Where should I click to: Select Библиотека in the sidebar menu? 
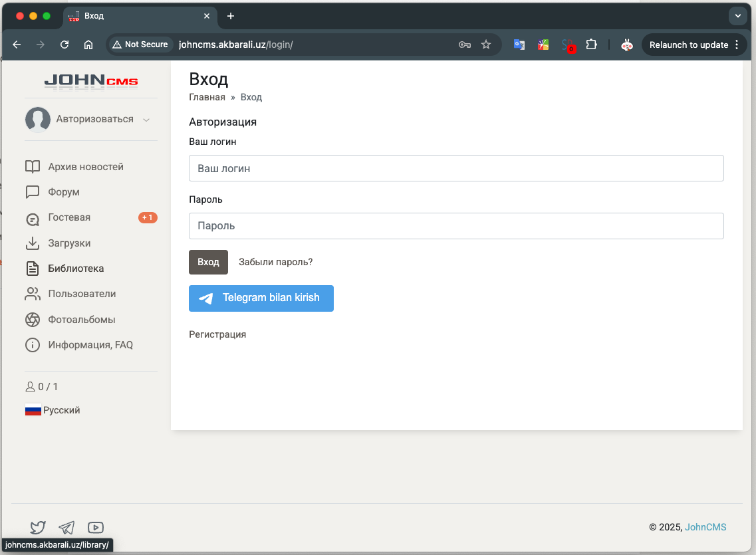click(76, 269)
